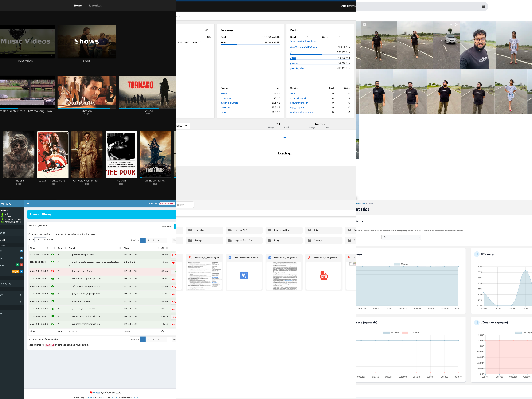Screen dimensions: 532x399
Task: Click the RAM usage bar in the Memory card
Action: pyautogui.click(x=250, y=39)
